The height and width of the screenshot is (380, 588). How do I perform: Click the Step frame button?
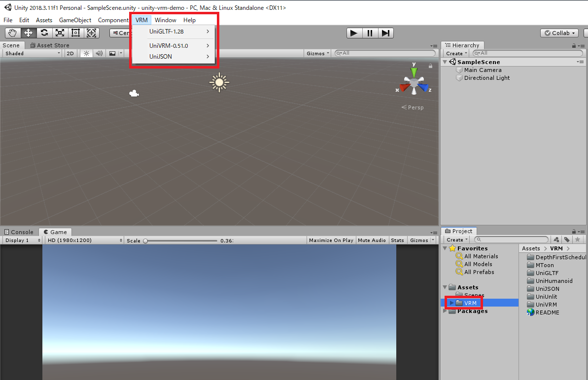tap(385, 33)
